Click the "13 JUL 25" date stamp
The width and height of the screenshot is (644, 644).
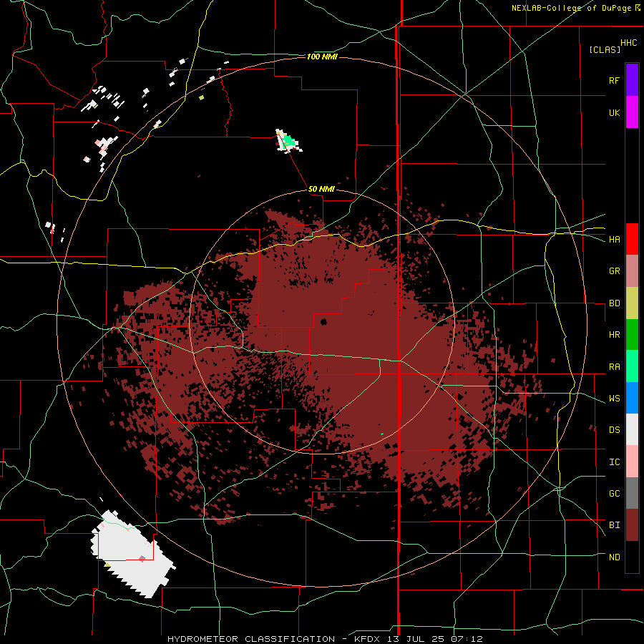coord(417,639)
